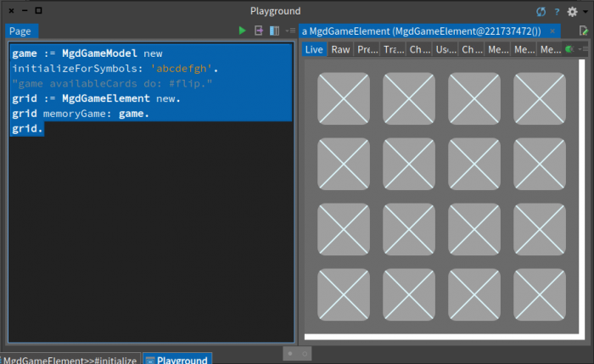Select the Playground window in the taskbar
This screenshot has height=364, width=594.
click(x=177, y=360)
